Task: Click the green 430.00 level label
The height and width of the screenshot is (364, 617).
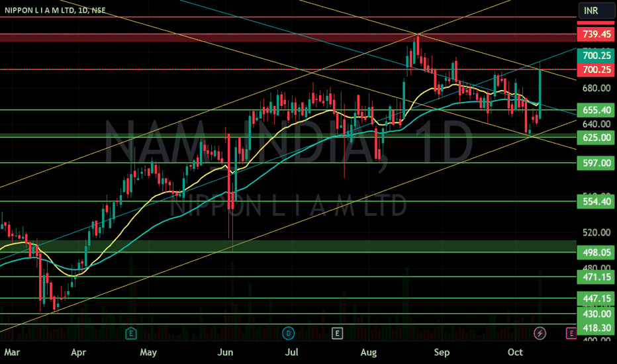Action: (596, 314)
